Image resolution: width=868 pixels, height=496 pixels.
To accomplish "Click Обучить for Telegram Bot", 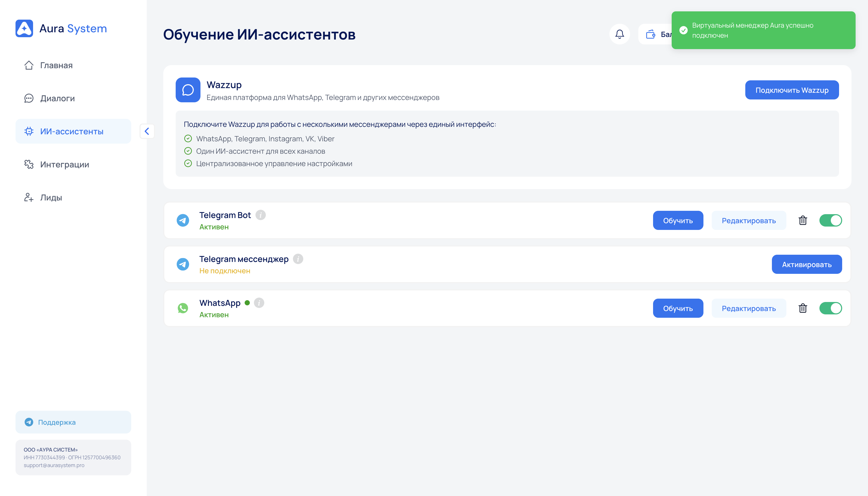I will coord(678,220).
